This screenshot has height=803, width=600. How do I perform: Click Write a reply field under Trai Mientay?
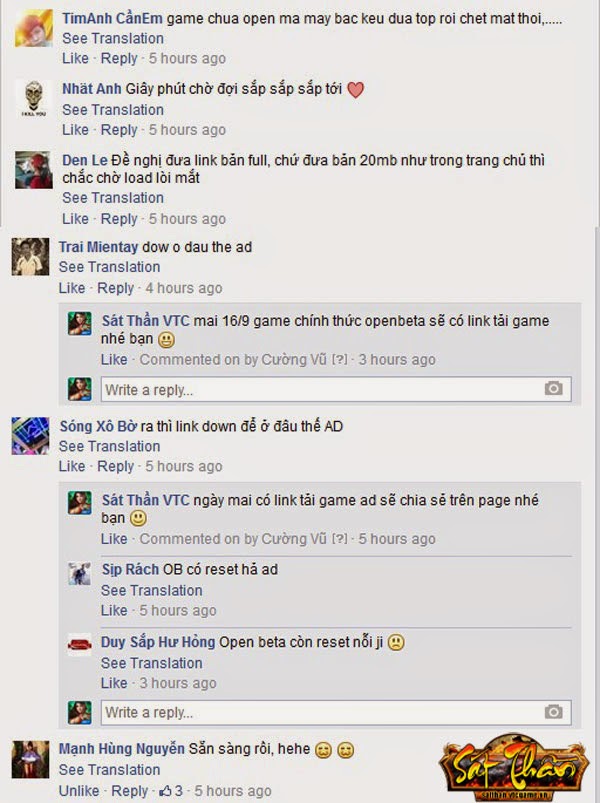(x=336, y=389)
